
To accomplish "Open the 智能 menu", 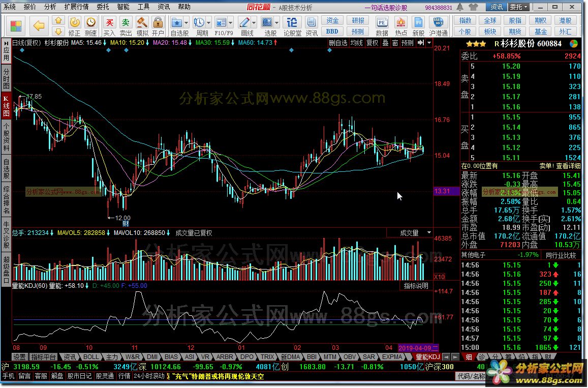I will (x=123, y=7).
